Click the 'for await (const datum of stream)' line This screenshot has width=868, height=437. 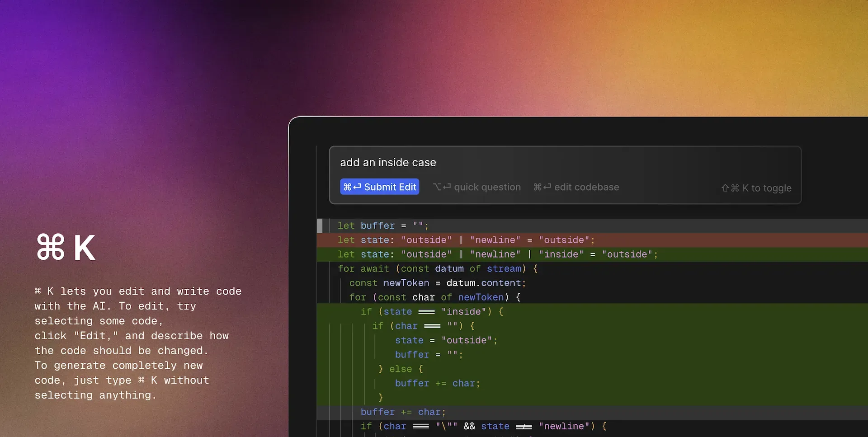(438, 269)
